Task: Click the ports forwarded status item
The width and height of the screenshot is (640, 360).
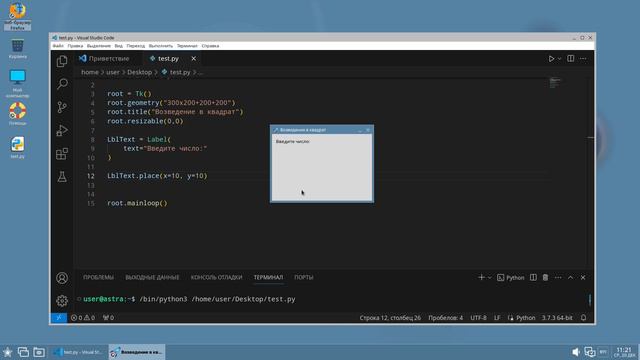Action: coord(109,318)
